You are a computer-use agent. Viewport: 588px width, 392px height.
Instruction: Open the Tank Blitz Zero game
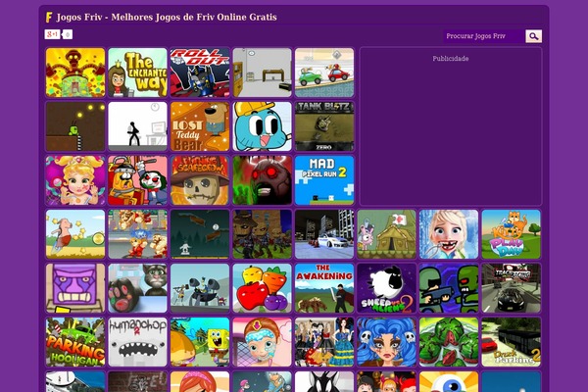point(324,126)
